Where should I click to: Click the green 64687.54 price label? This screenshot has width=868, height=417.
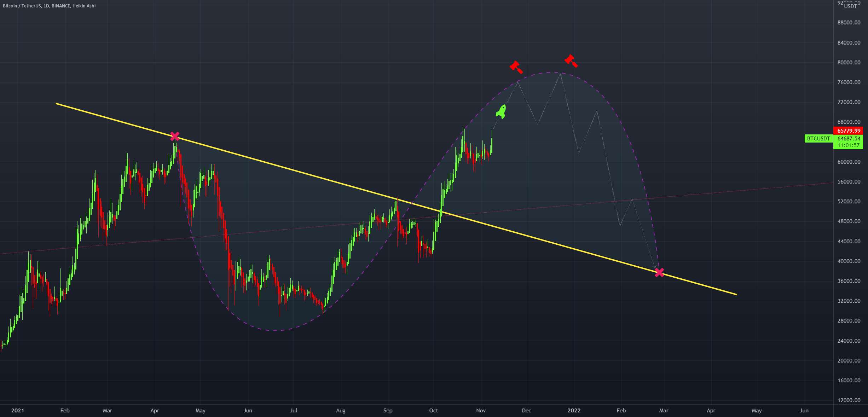(x=848, y=139)
